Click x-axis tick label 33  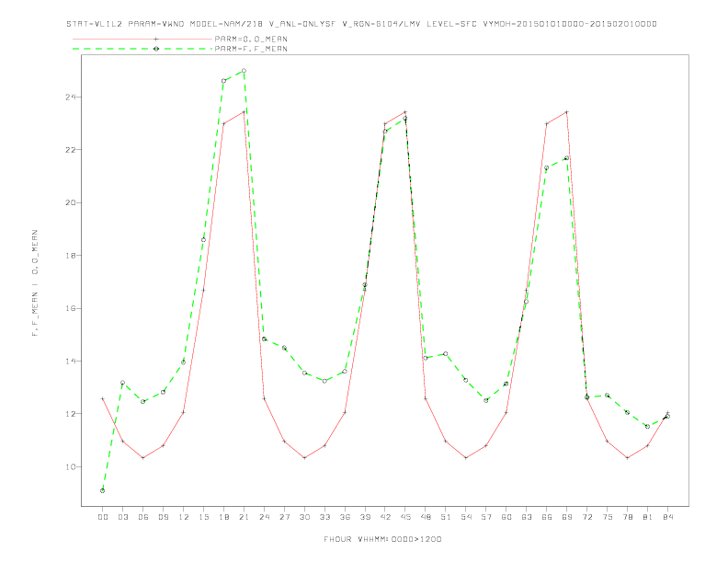click(x=324, y=517)
